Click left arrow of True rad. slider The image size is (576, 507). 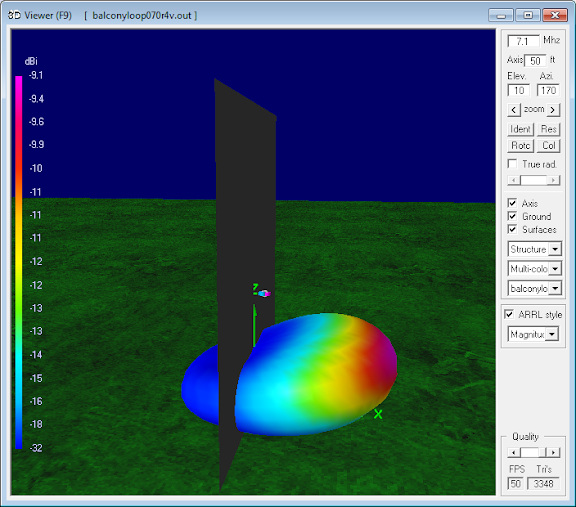tap(514, 180)
